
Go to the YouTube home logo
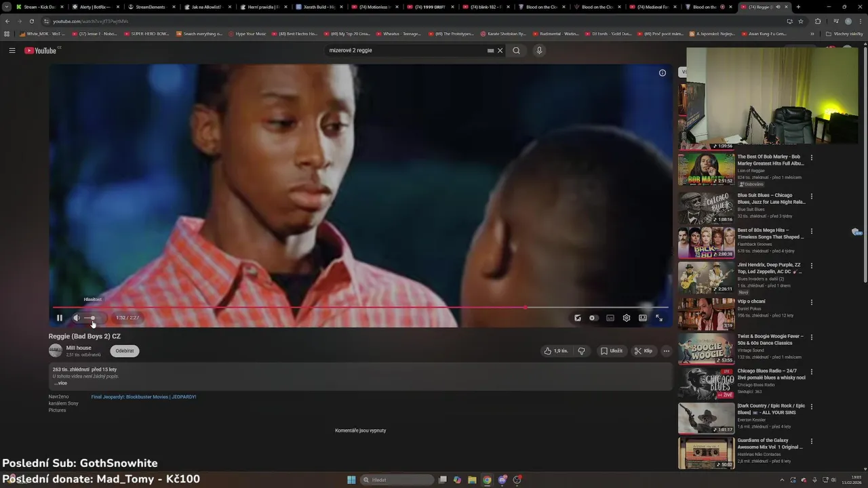click(x=42, y=50)
